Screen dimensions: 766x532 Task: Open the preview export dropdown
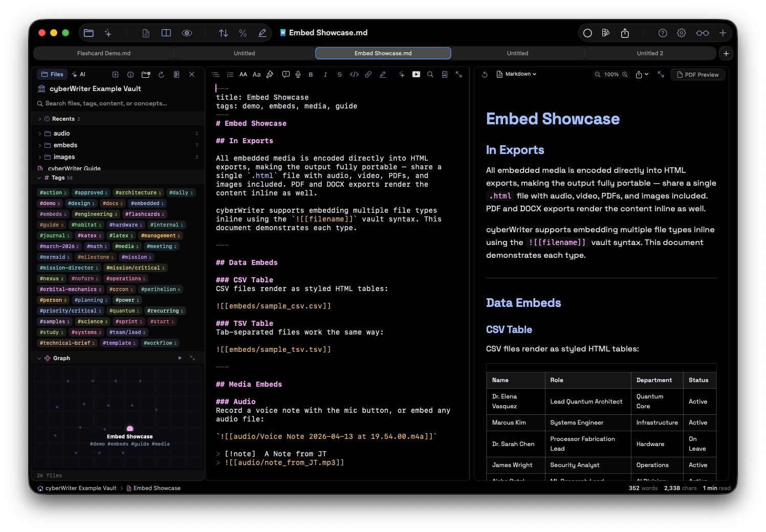(642, 75)
